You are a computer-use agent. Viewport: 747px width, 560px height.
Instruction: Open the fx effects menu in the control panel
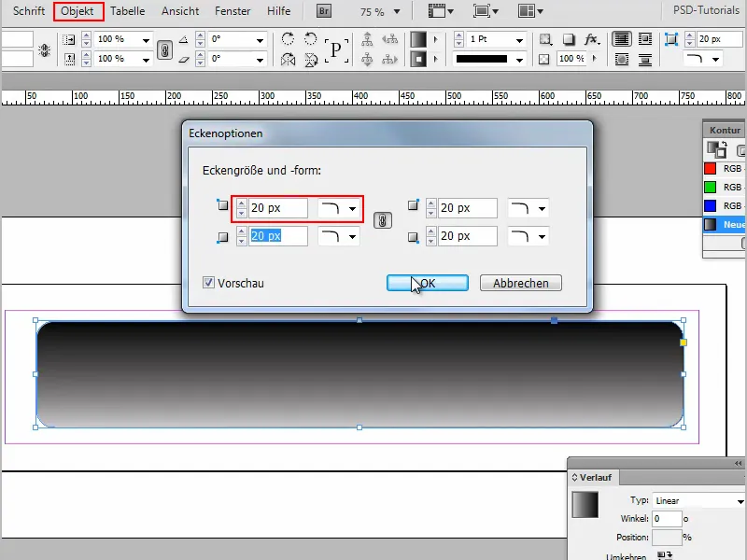pyautogui.click(x=591, y=39)
